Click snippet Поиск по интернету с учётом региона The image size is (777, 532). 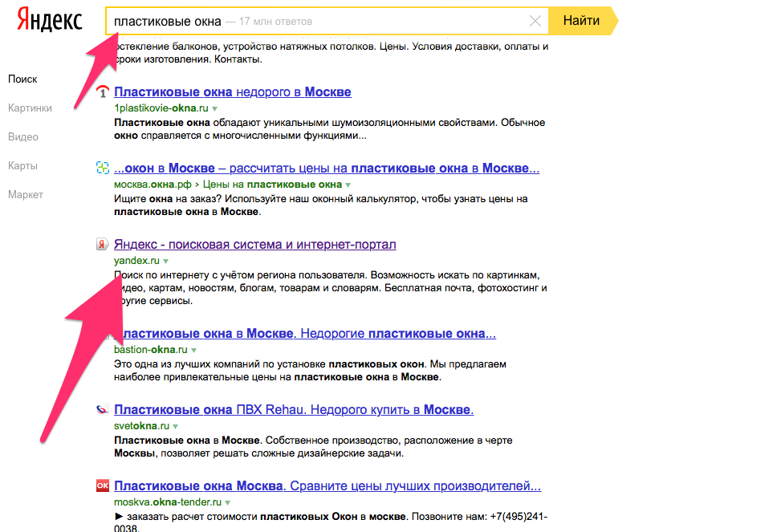coord(331,288)
